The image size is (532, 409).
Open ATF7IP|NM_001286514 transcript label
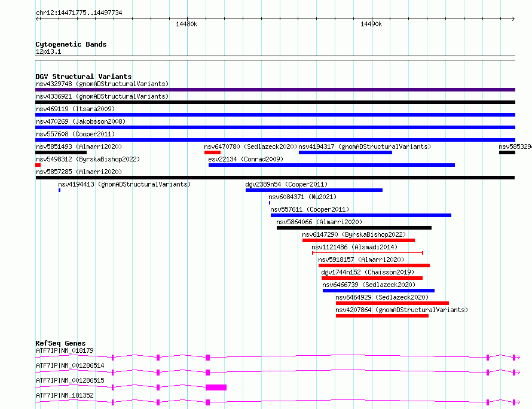pyautogui.click(x=70, y=365)
